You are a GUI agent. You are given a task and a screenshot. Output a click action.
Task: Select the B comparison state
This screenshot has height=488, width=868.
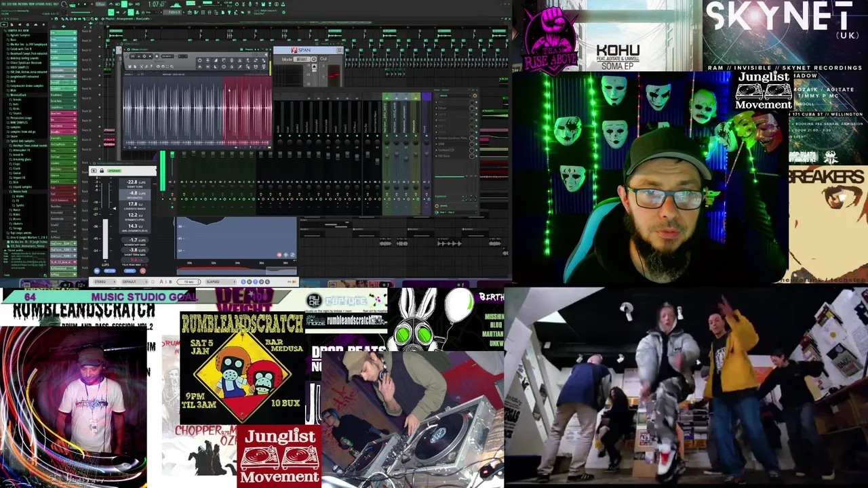[x=170, y=282]
